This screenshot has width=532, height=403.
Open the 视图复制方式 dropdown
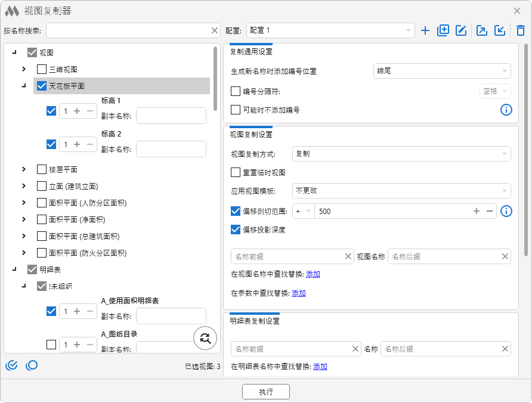[401, 154]
